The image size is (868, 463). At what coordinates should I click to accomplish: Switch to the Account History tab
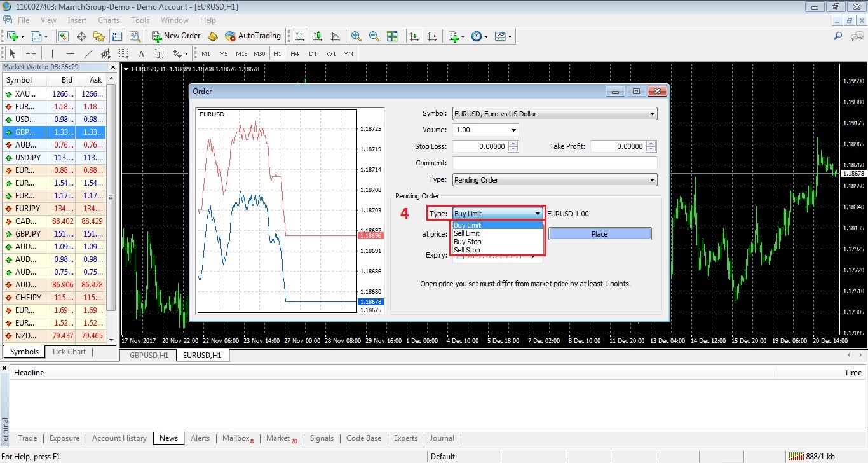tap(119, 438)
